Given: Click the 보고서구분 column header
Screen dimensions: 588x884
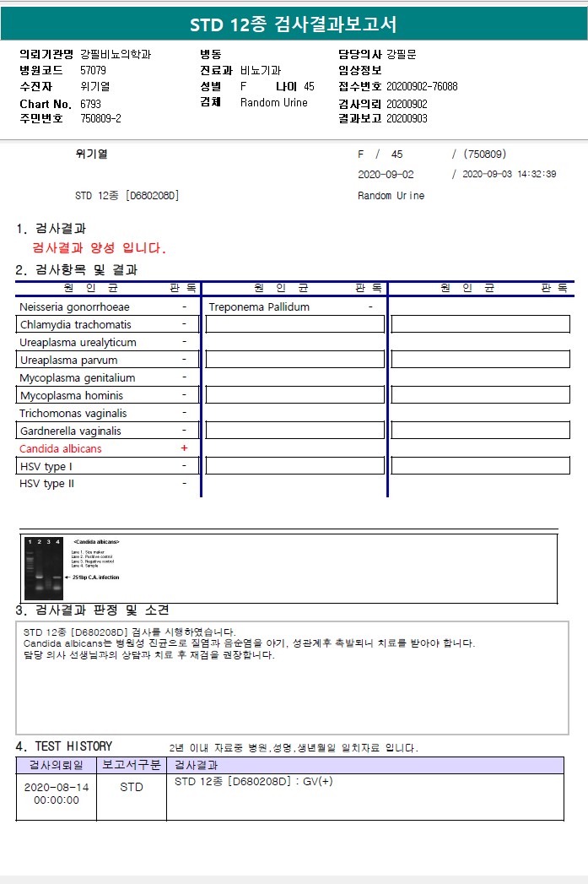Looking at the screenshot, I should click(132, 765).
